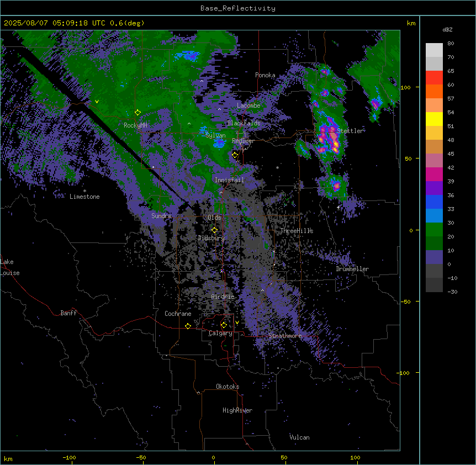The width and height of the screenshot is (476, 465).
Task: Click the Olds town label
Action: pos(214,218)
